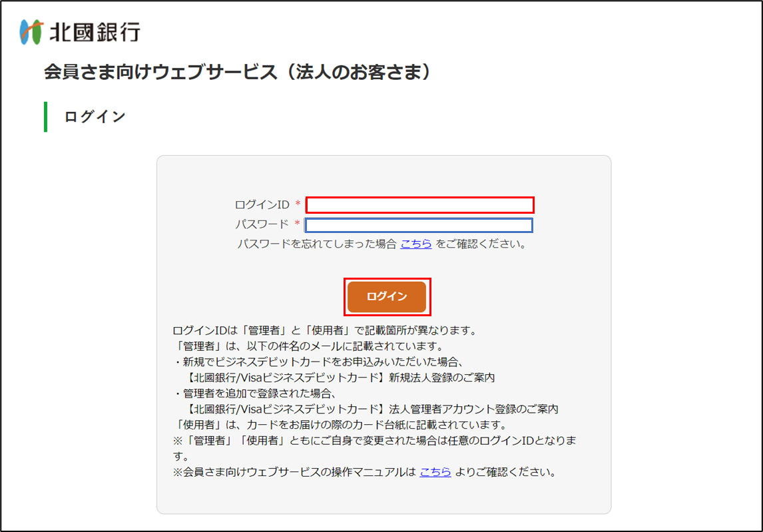The height and width of the screenshot is (532, 763).
Task: Click the 記載箇所が異なります explanation line
Action: [324, 330]
